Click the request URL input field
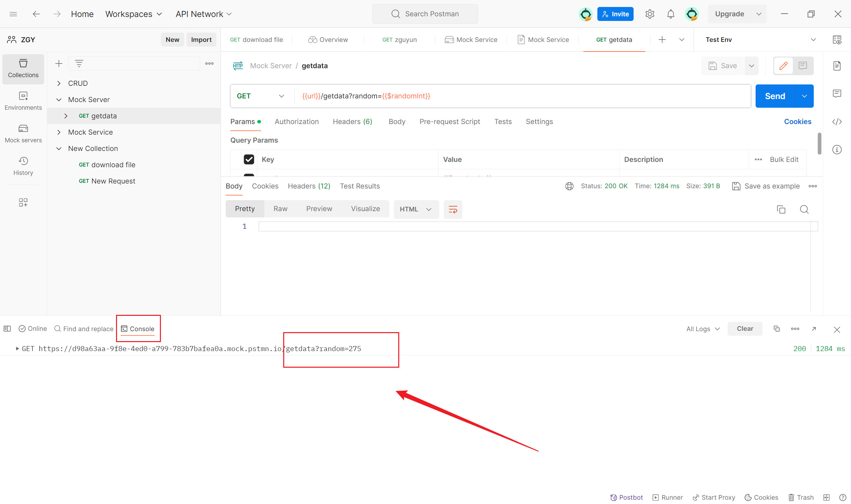This screenshot has width=851, height=504. coord(522,96)
